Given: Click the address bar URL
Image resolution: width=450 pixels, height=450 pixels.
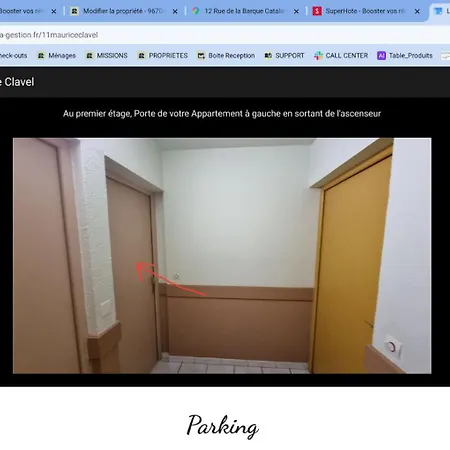Looking at the screenshot, I should click(x=49, y=35).
